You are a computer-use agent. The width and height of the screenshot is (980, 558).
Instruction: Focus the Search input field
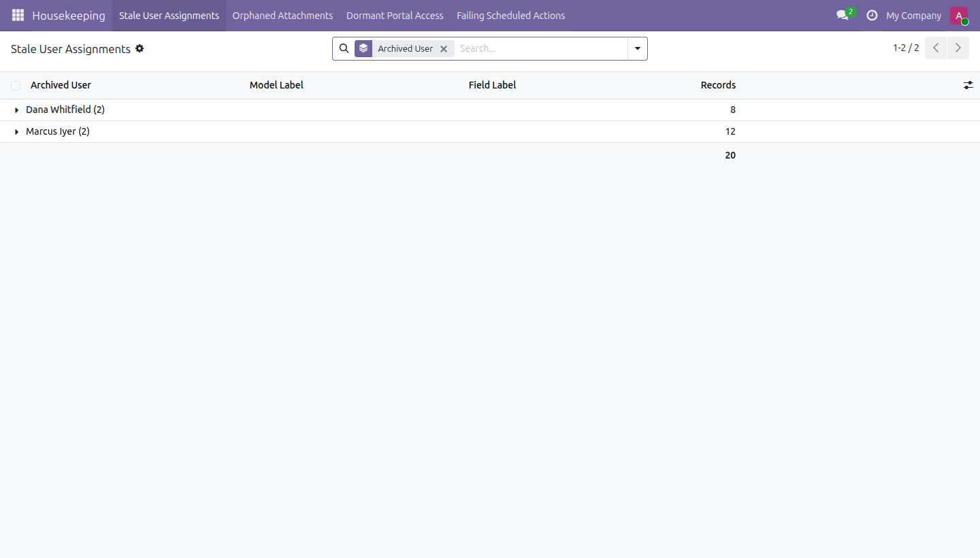541,48
